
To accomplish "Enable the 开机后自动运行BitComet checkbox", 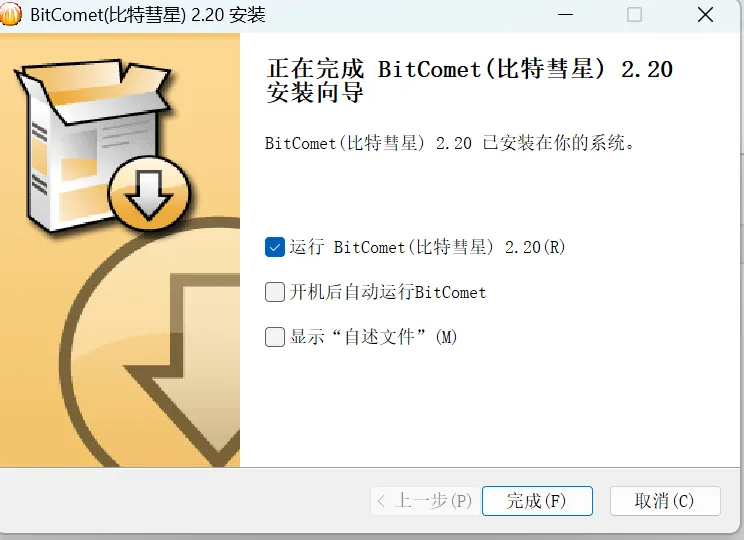I will [x=275, y=292].
